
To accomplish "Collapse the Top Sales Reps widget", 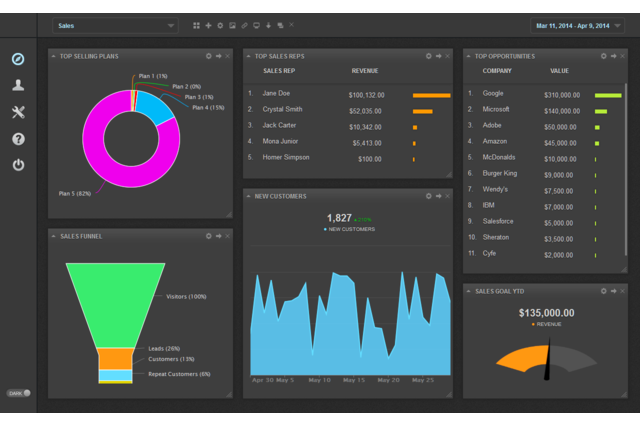I will click(x=438, y=56).
